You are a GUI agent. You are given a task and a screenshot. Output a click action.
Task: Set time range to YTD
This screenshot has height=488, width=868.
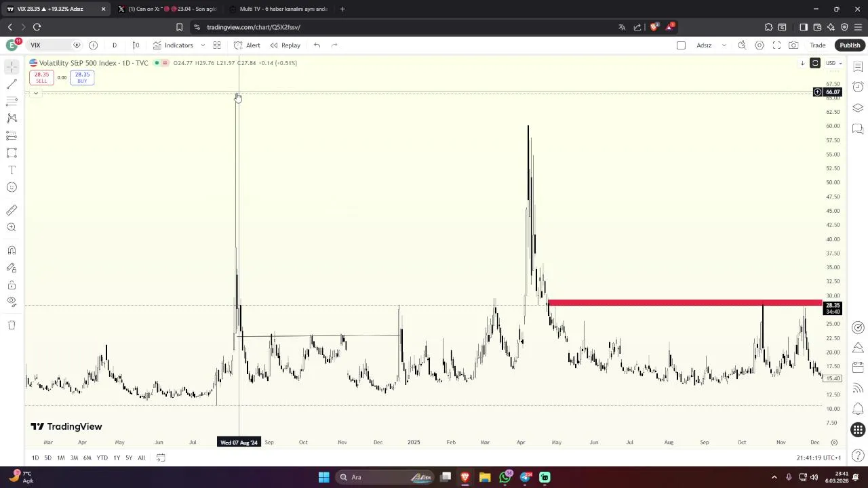(102, 458)
